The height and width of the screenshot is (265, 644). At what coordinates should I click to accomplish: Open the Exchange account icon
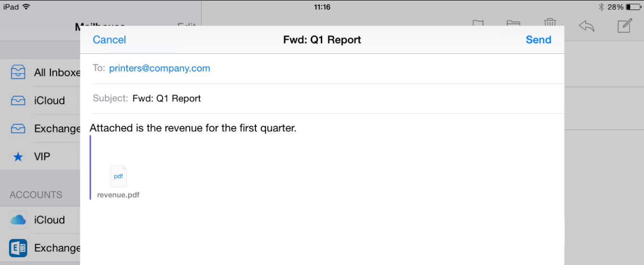pos(18,248)
